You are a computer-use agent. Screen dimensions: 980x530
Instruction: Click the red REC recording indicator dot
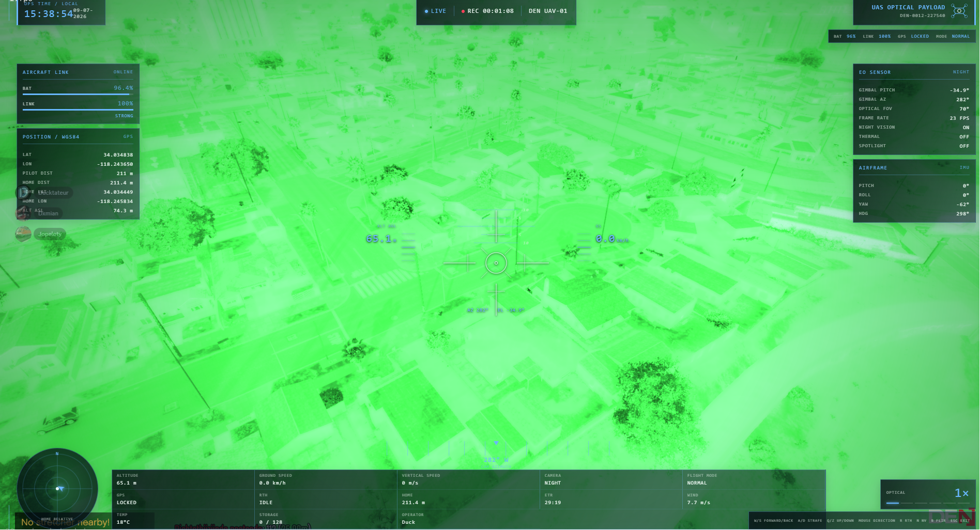[463, 11]
